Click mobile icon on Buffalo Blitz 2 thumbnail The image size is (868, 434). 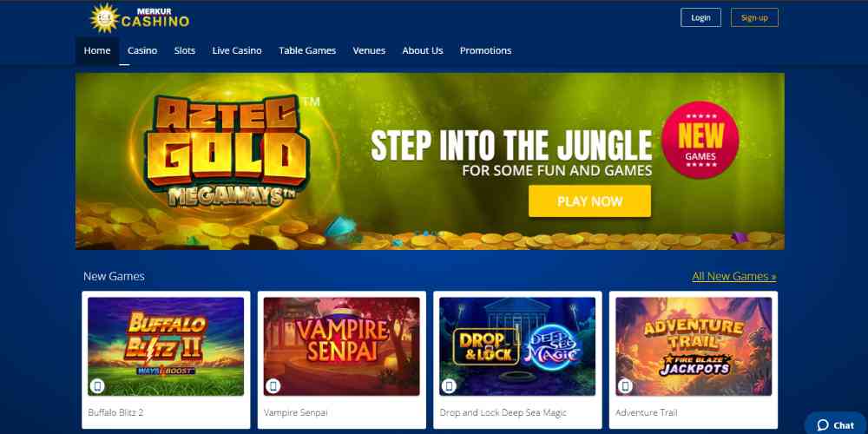97,386
